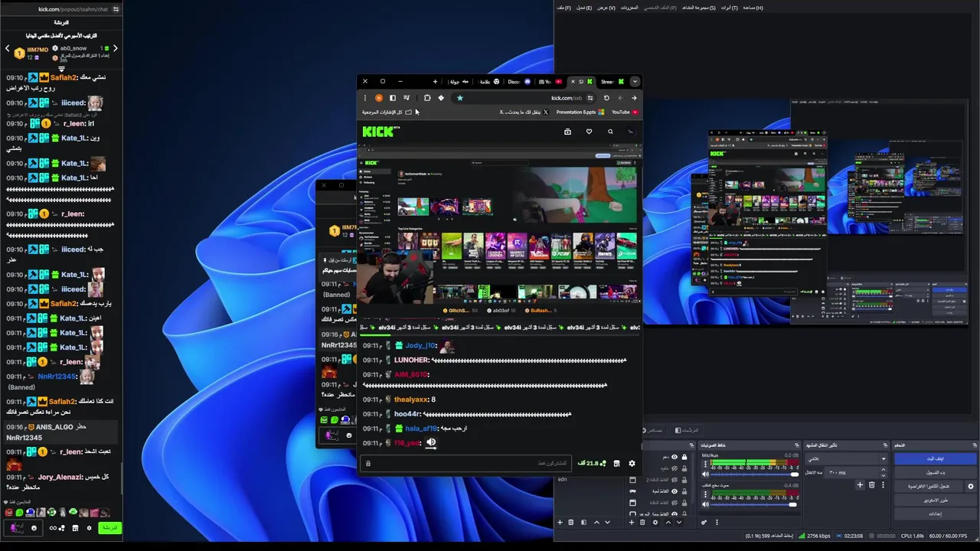Toggle eye visibility on first OBS source
This screenshot has width=980, height=551.
(675, 457)
